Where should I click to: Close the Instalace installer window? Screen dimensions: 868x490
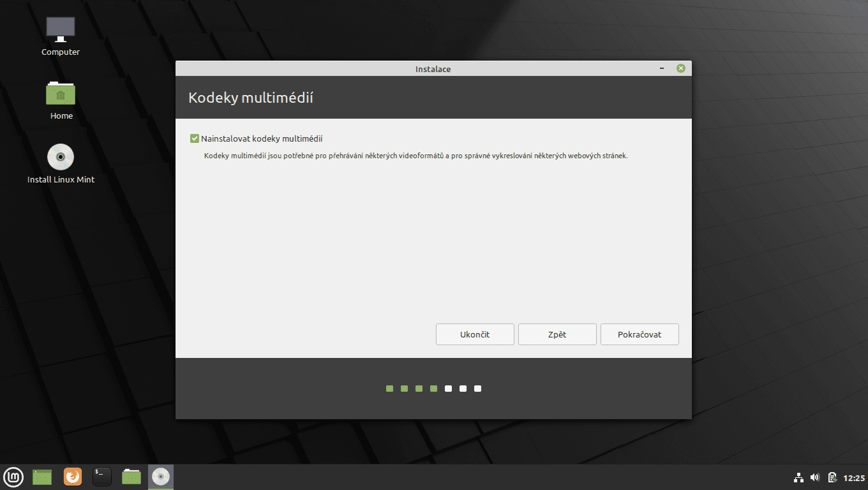pyautogui.click(x=680, y=68)
